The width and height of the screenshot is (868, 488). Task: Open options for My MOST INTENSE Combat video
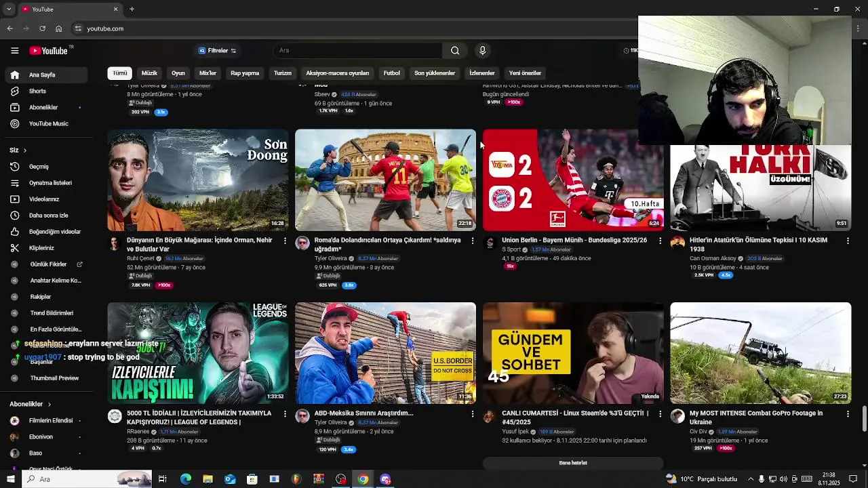[x=848, y=413]
